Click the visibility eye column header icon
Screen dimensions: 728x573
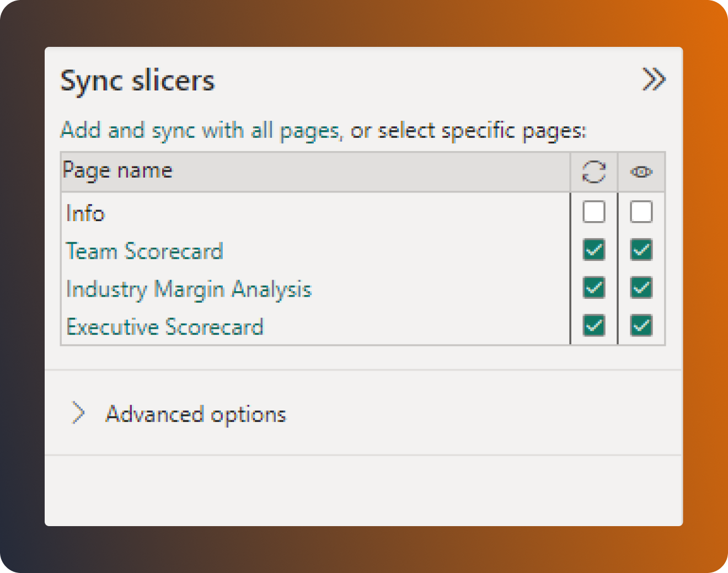[x=641, y=172]
